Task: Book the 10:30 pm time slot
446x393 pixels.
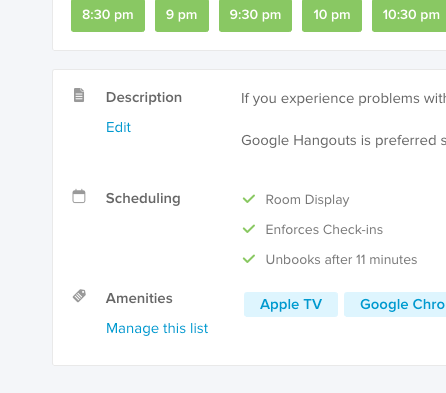Action: pos(409,15)
